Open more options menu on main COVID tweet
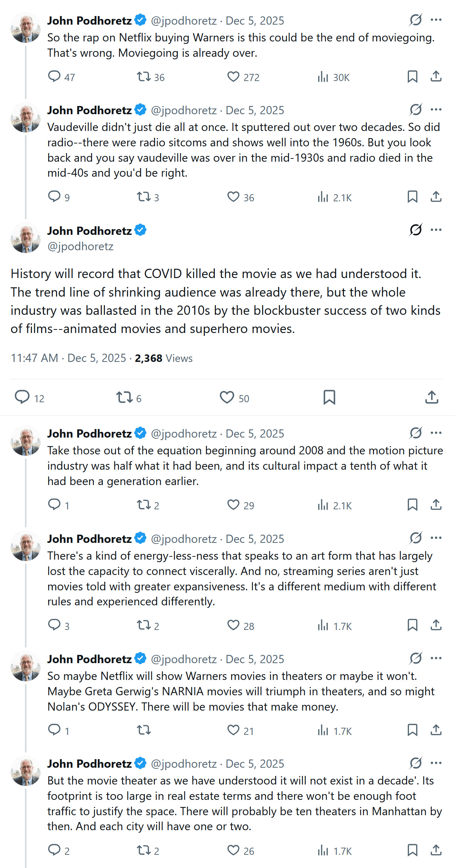455x868 pixels. [x=436, y=230]
